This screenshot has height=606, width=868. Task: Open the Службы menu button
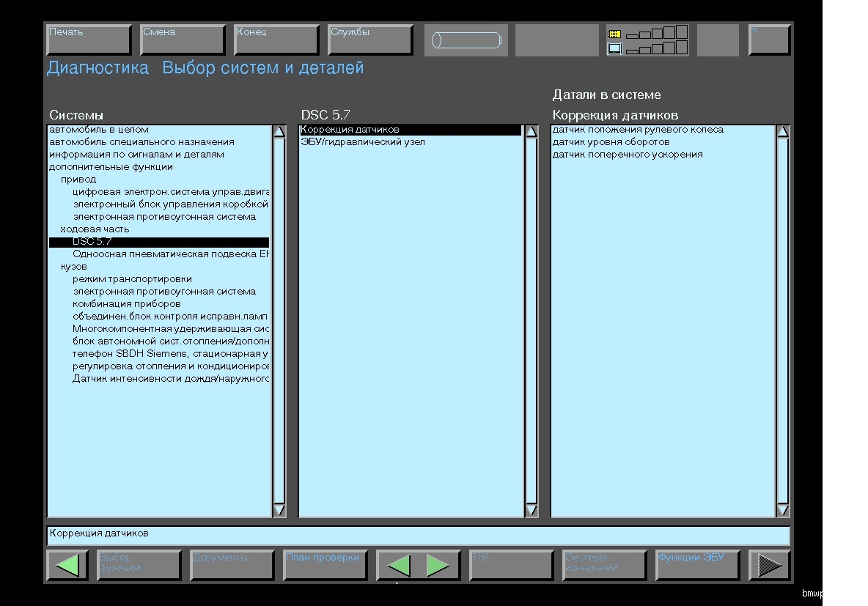point(370,40)
